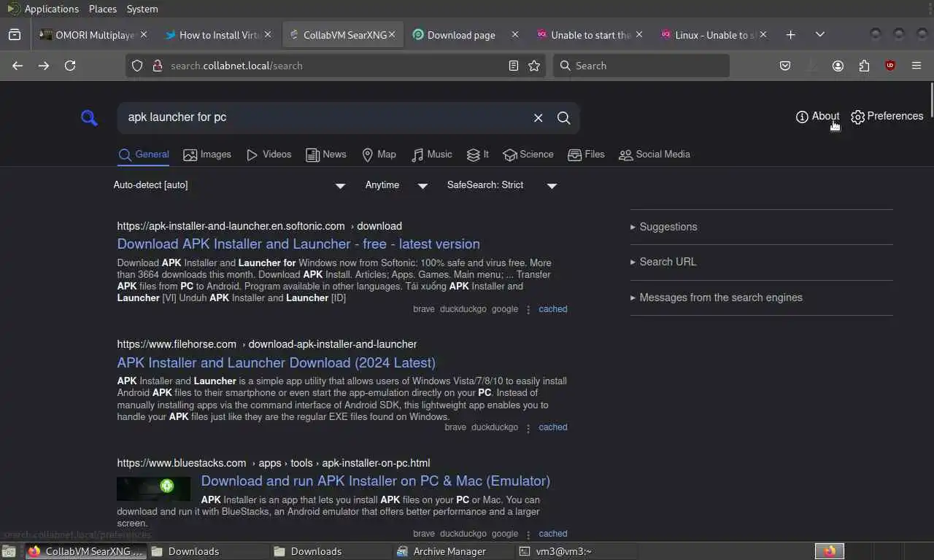
Task: Click the Firefox Search bar field
Action: pos(641,66)
